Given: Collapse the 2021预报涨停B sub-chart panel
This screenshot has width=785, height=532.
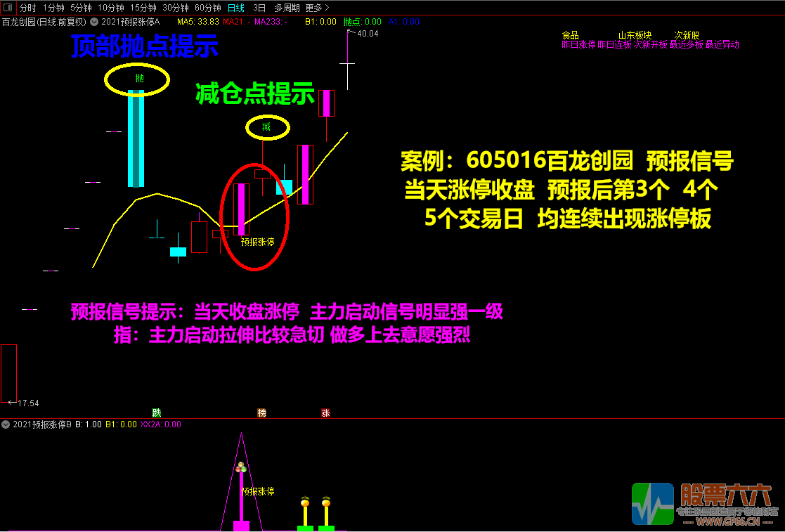Looking at the screenshot, I should click(x=6, y=424).
